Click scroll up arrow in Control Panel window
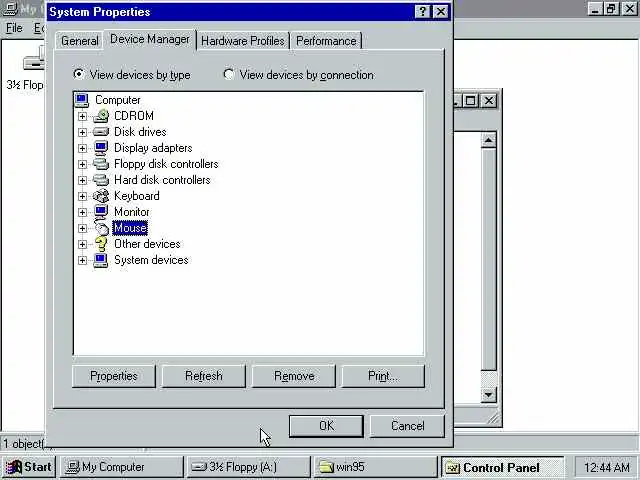 coord(489,140)
